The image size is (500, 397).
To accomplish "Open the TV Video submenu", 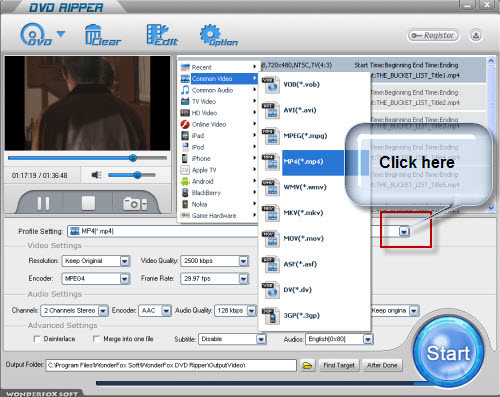I will tap(218, 101).
